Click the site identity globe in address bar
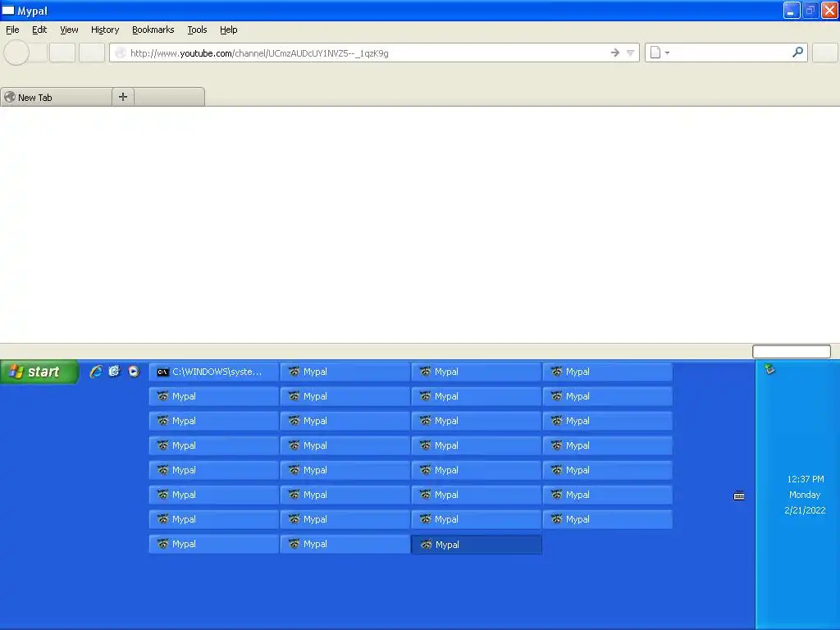The height and width of the screenshot is (630, 840). [121, 52]
